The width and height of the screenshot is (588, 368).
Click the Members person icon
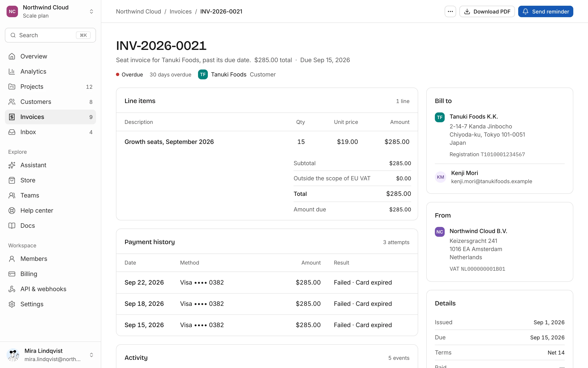click(x=12, y=259)
